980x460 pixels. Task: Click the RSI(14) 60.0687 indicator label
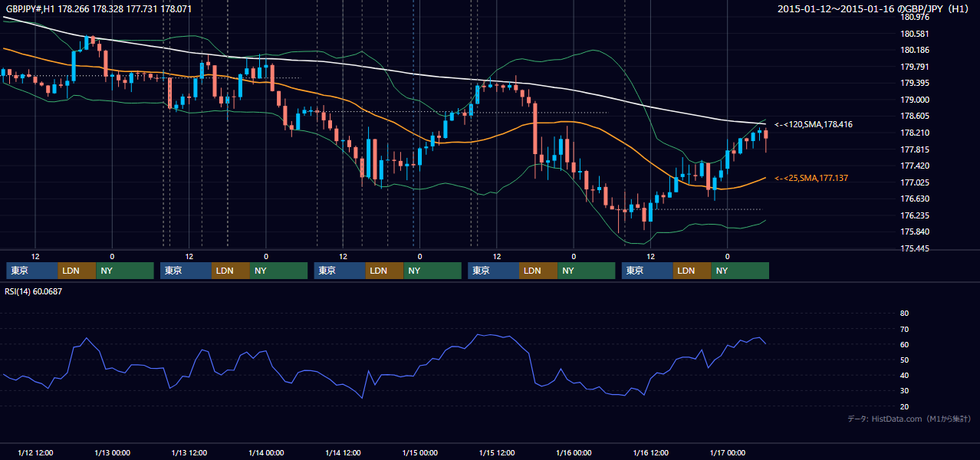[35, 291]
